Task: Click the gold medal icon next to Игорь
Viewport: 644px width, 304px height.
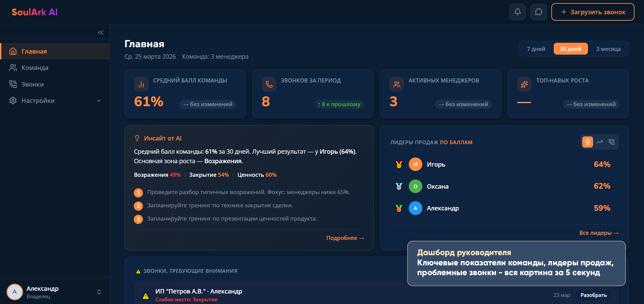Action: 399,164
